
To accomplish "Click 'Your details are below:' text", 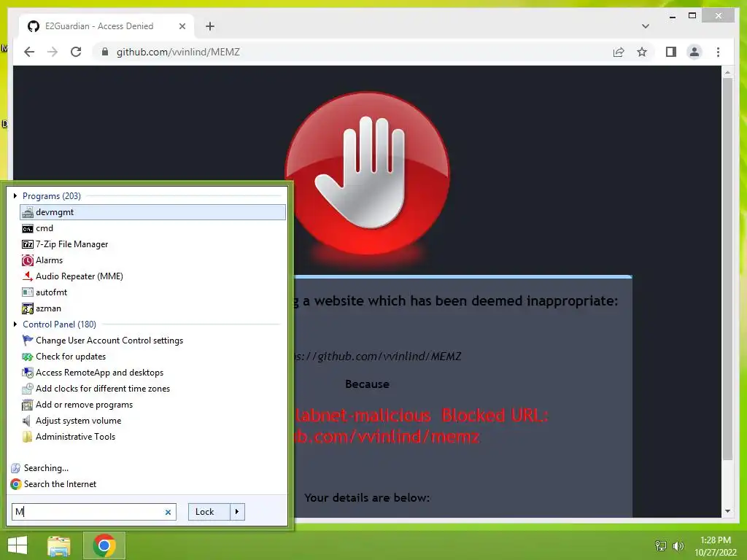I will 367,497.
